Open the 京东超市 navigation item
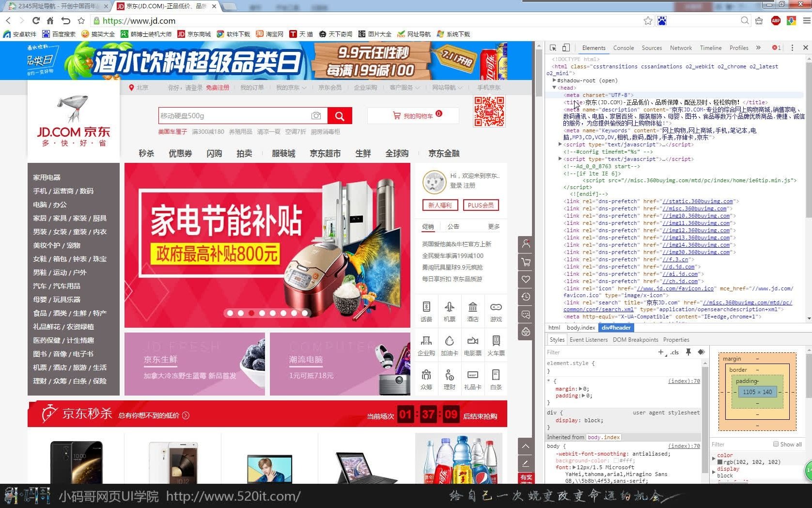This screenshot has width=812, height=508. click(x=325, y=153)
